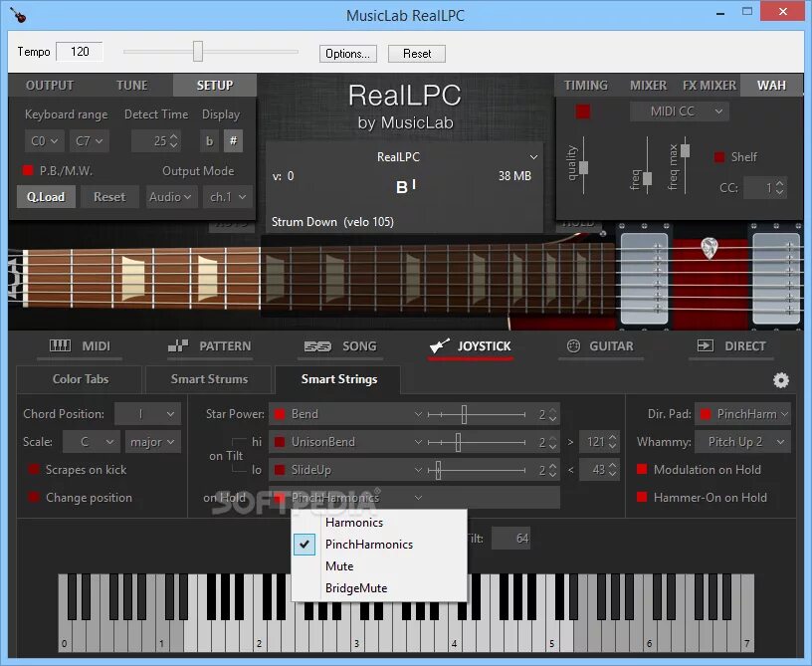
Task: Switch to the OUTPUT tab
Action: point(50,86)
